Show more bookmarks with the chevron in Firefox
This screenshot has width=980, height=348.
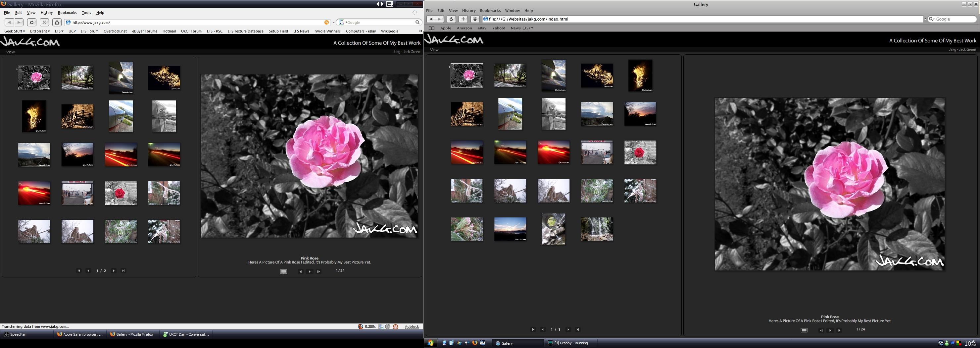pos(420,31)
